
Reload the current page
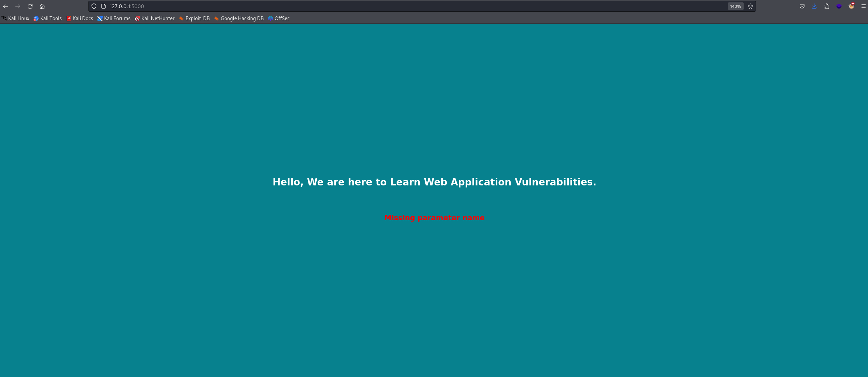(30, 6)
